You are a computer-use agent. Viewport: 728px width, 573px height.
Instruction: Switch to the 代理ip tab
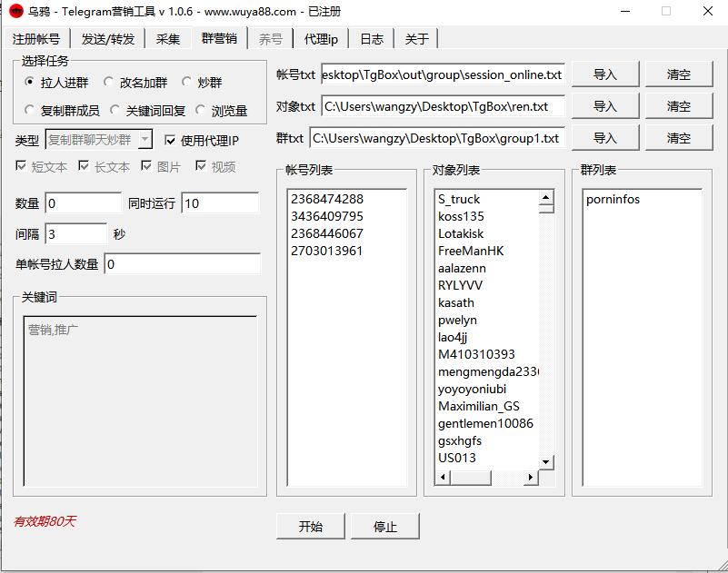[x=321, y=39]
